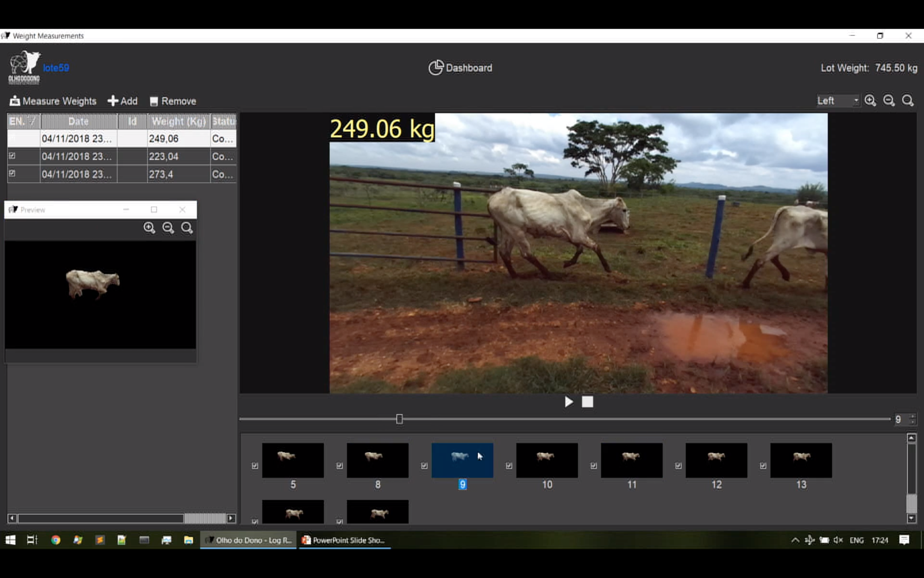Image resolution: width=924 pixels, height=578 pixels.
Task: Zoom in using main viewer magnifier plus
Action: [x=870, y=101]
